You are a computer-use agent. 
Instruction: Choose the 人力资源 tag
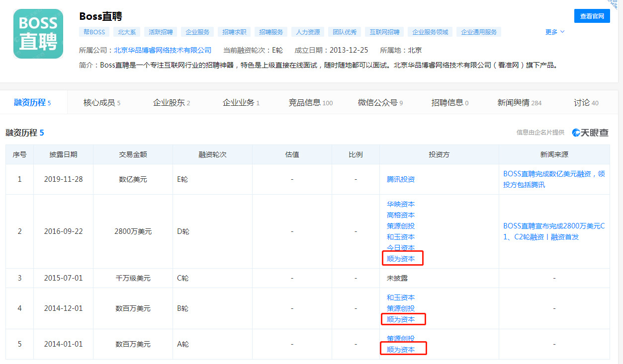coord(308,32)
